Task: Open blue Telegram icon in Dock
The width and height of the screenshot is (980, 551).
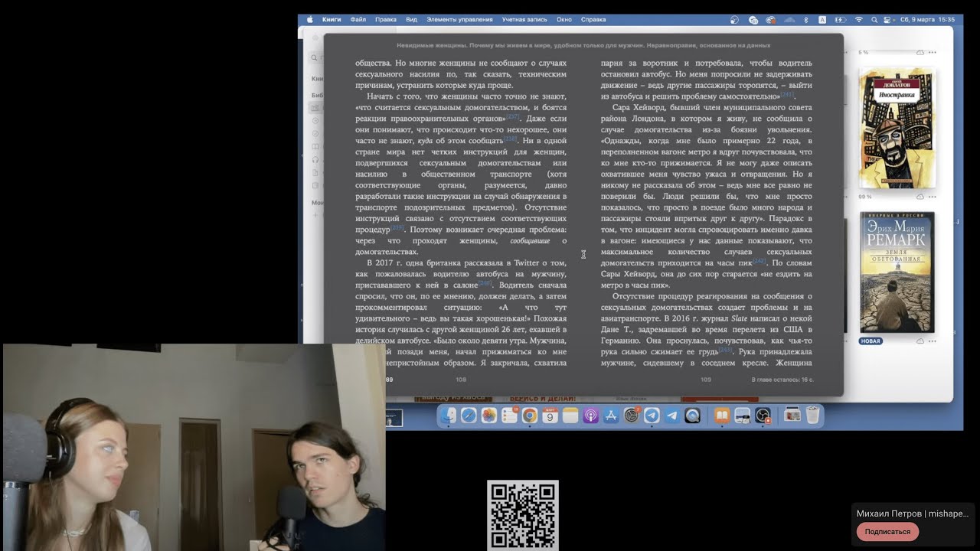Action: [x=672, y=416]
